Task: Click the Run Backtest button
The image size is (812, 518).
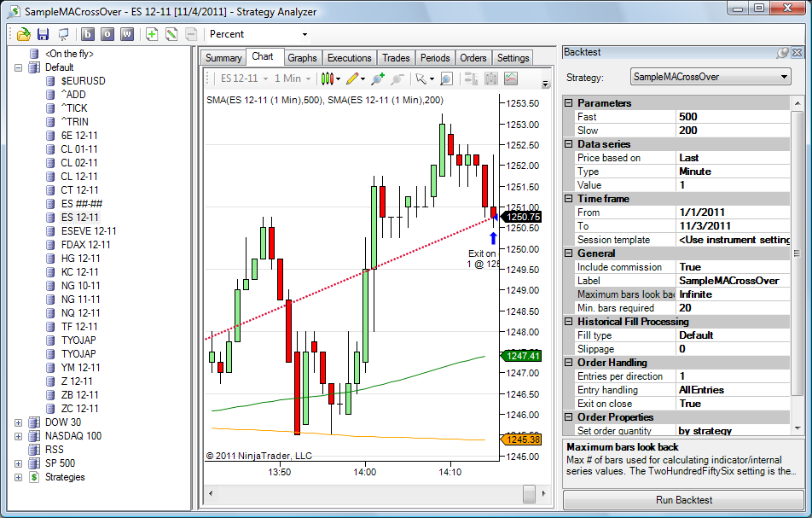Action: tap(683, 500)
